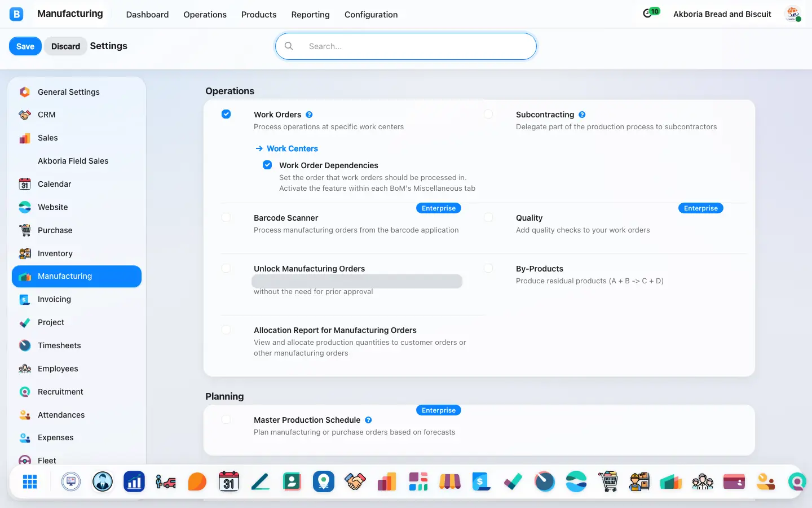
Task: Uncheck the Work Orders checkbox
Action: pyautogui.click(x=226, y=114)
